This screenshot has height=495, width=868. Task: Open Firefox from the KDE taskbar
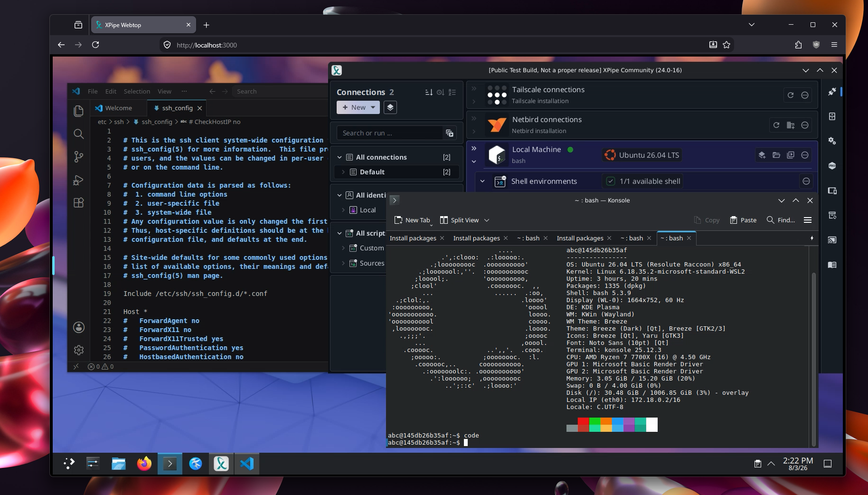pos(144,463)
